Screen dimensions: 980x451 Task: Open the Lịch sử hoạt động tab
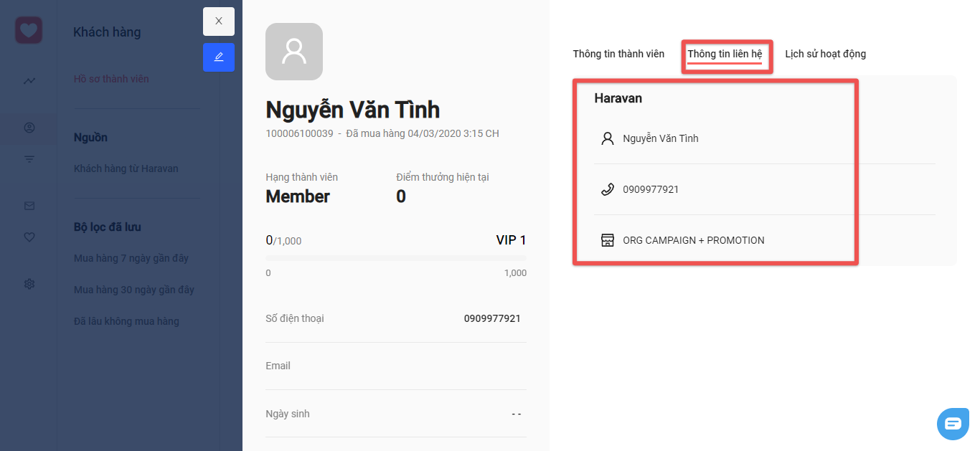826,54
